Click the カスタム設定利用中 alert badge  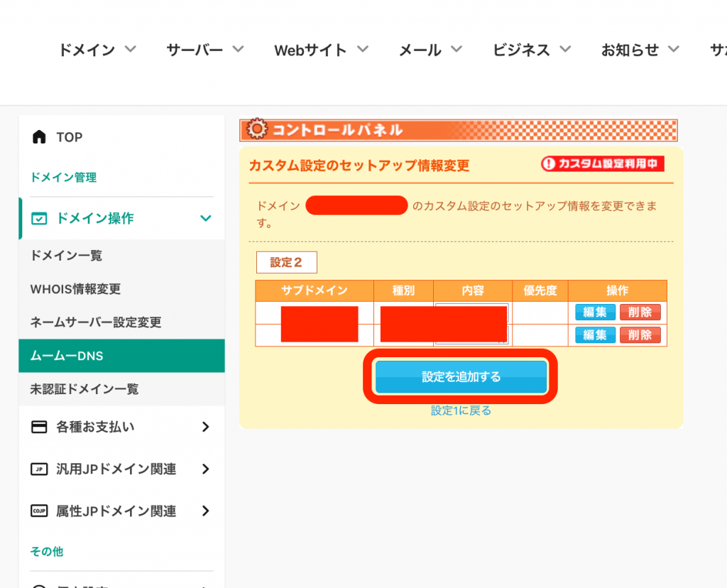(x=603, y=163)
